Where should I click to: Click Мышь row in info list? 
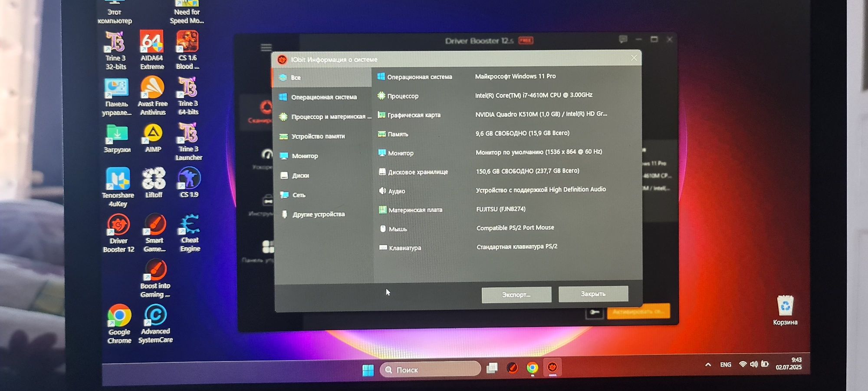click(x=508, y=229)
